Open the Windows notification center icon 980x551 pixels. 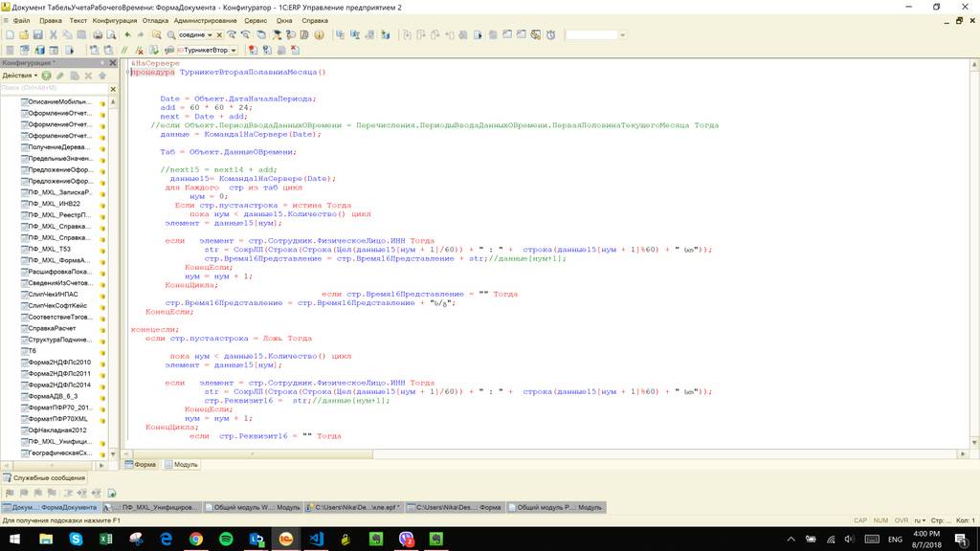(x=961, y=539)
